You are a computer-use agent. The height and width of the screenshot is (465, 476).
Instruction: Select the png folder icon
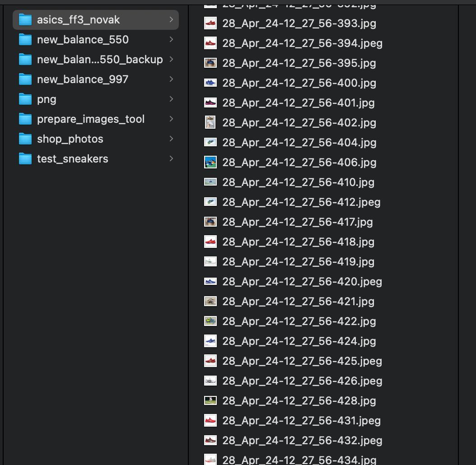point(25,99)
